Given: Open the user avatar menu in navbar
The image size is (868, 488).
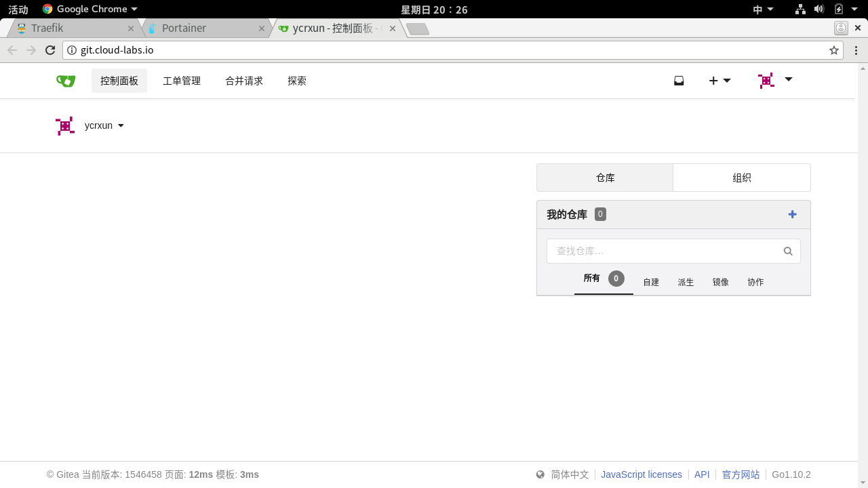Looking at the screenshot, I should pyautogui.click(x=775, y=81).
